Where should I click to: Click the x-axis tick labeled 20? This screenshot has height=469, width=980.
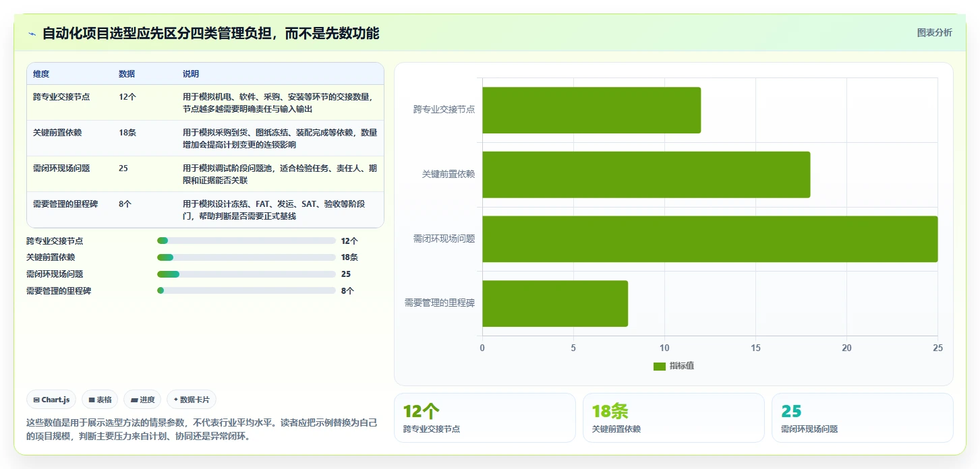click(x=846, y=348)
